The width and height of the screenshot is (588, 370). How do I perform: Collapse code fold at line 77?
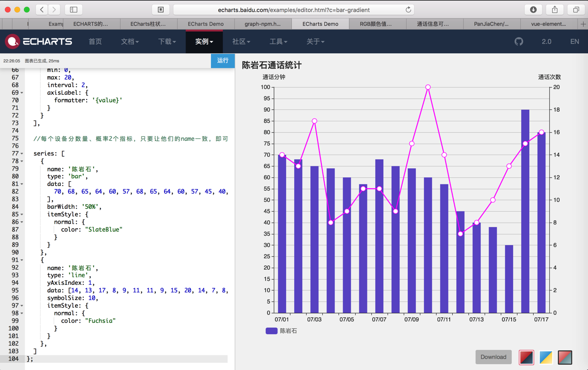[x=22, y=154]
